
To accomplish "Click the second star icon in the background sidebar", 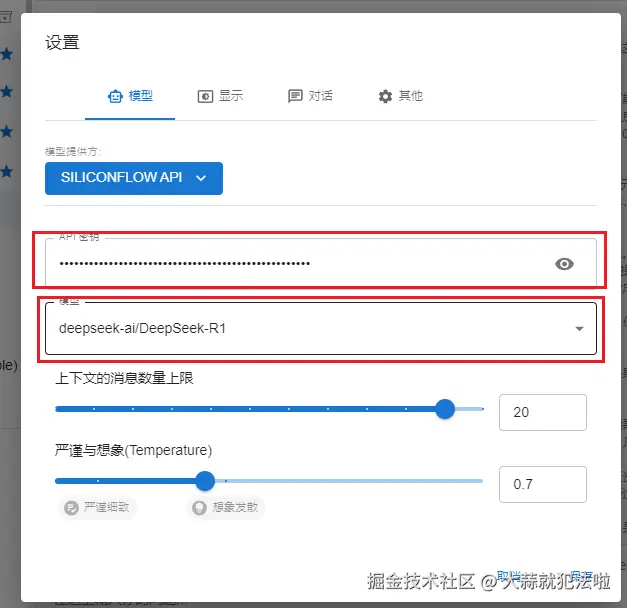I will [x=6, y=91].
